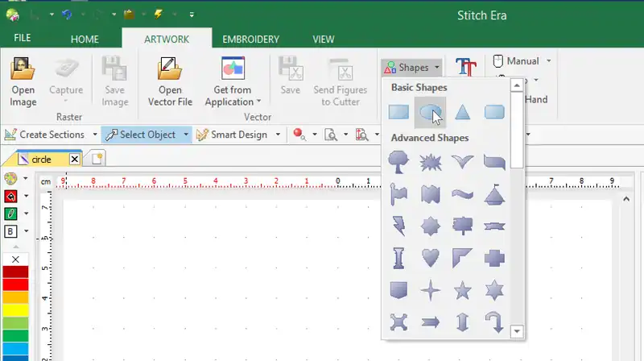This screenshot has height=361, width=644.
Task: Choose the sailboat shape
Action: pos(494,194)
